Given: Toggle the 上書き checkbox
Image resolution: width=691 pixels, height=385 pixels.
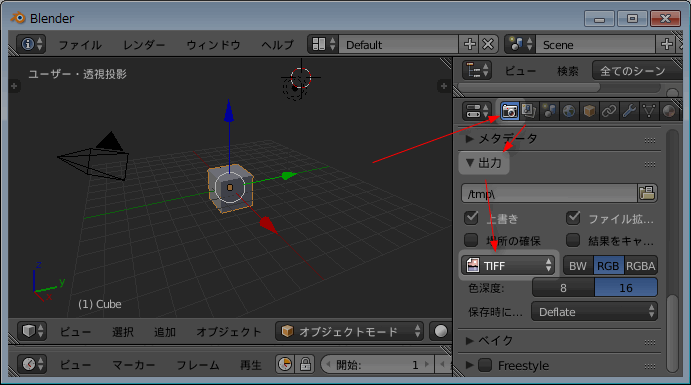Looking at the screenshot, I should (x=472, y=218).
